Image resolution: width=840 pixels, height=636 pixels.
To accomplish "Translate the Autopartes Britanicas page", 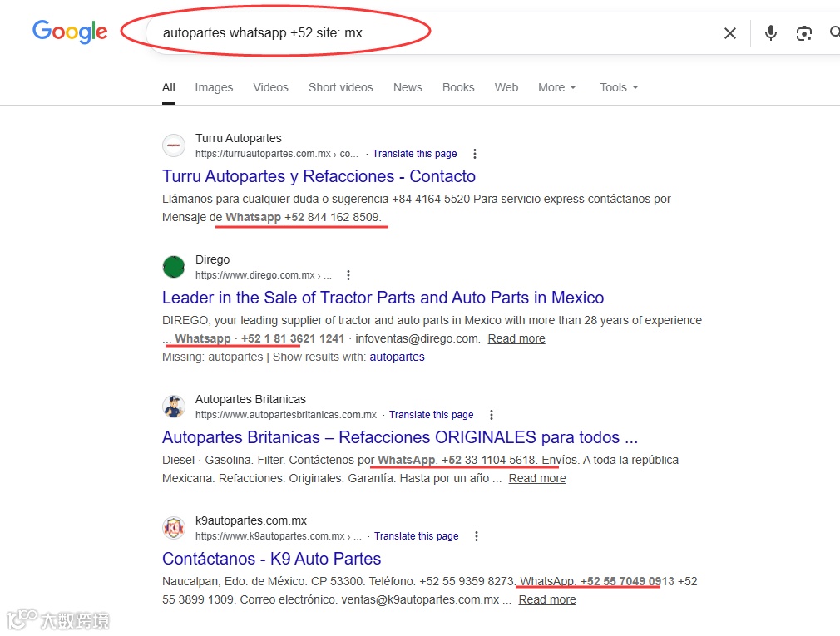I will pyautogui.click(x=432, y=415).
